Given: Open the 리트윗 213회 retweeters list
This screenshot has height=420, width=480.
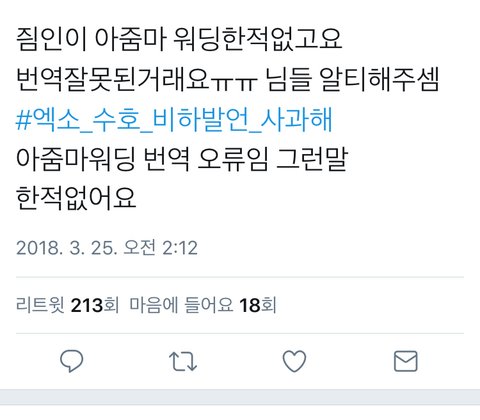Looking at the screenshot, I should click(67, 305).
